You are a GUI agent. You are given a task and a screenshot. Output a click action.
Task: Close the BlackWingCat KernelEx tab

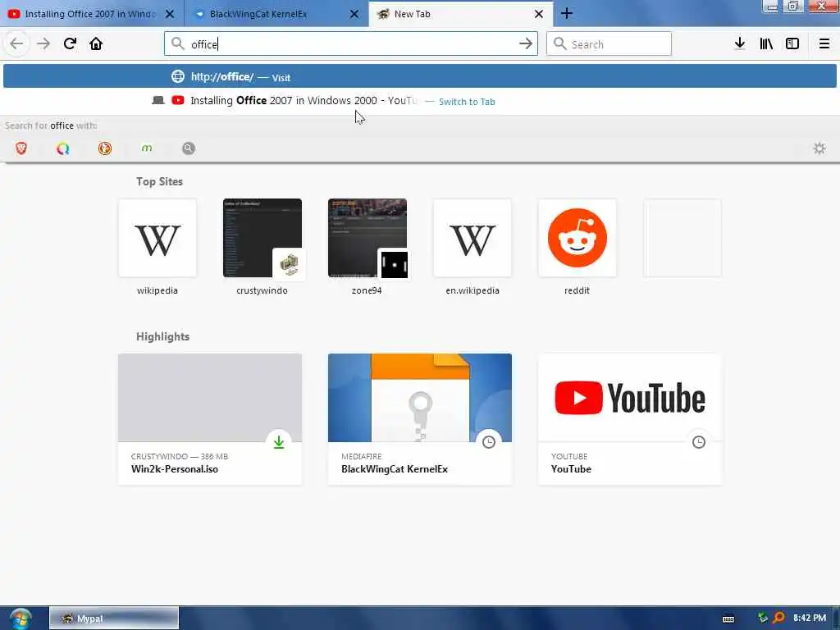coord(354,14)
